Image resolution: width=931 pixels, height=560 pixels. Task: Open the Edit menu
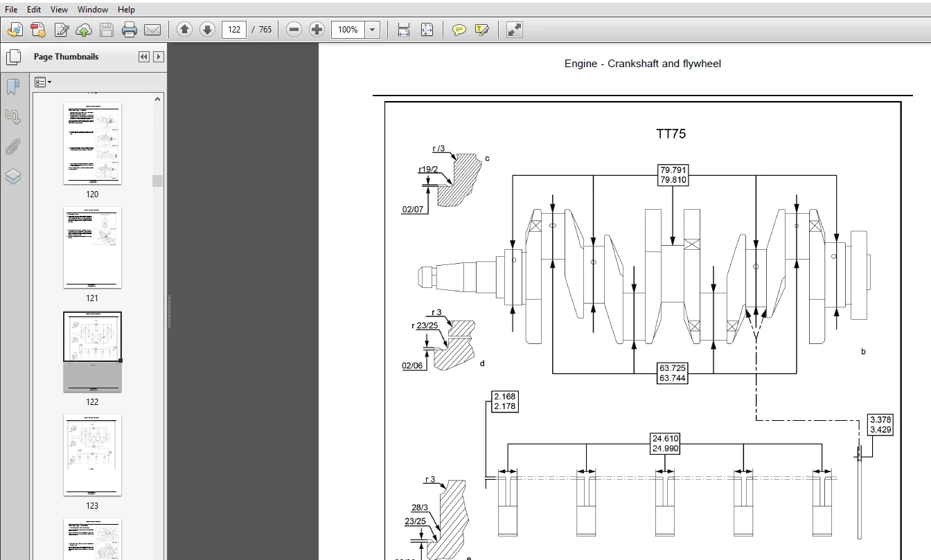(x=34, y=10)
